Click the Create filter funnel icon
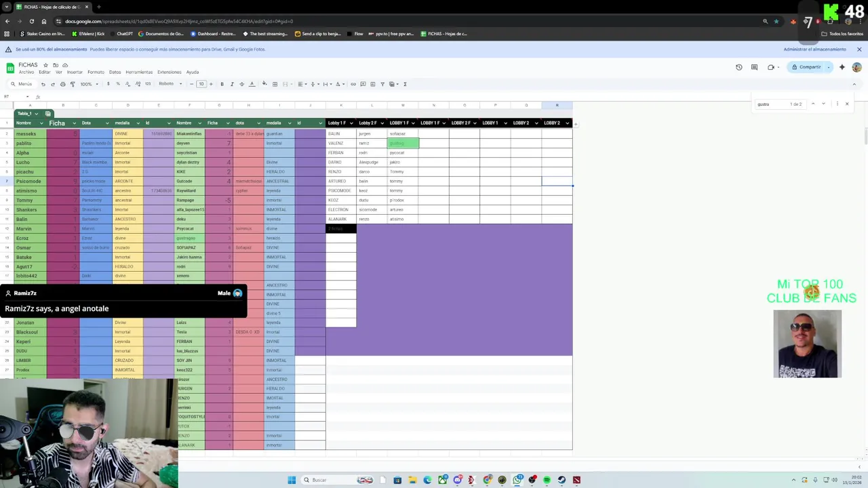 click(x=382, y=84)
